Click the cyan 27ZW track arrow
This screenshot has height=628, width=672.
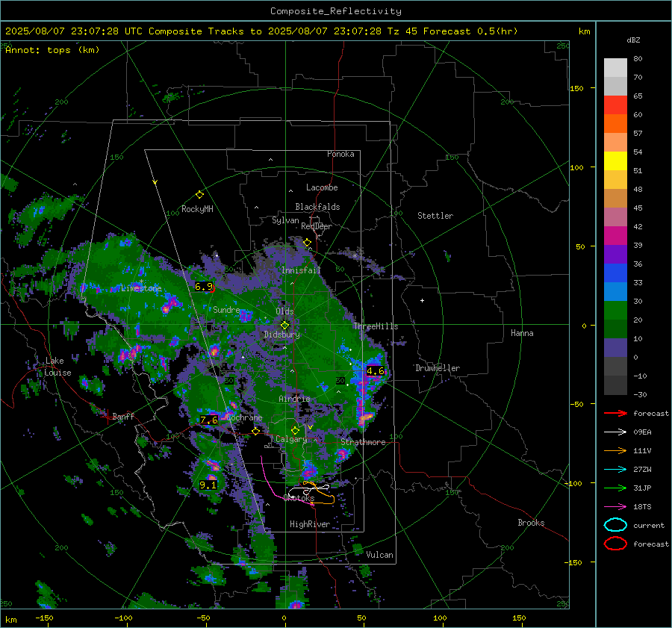615,470
